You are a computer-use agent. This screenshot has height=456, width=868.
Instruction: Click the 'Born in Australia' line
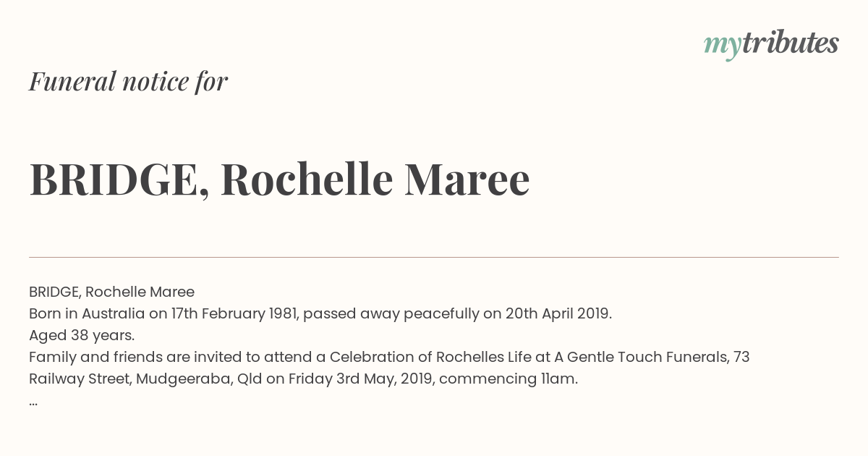click(320, 313)
